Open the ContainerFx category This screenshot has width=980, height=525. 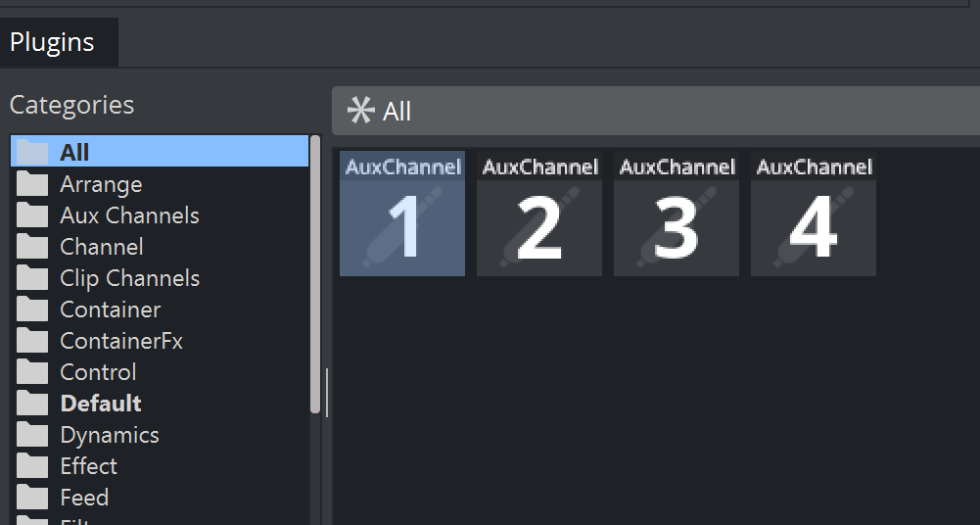pos(121,341)
